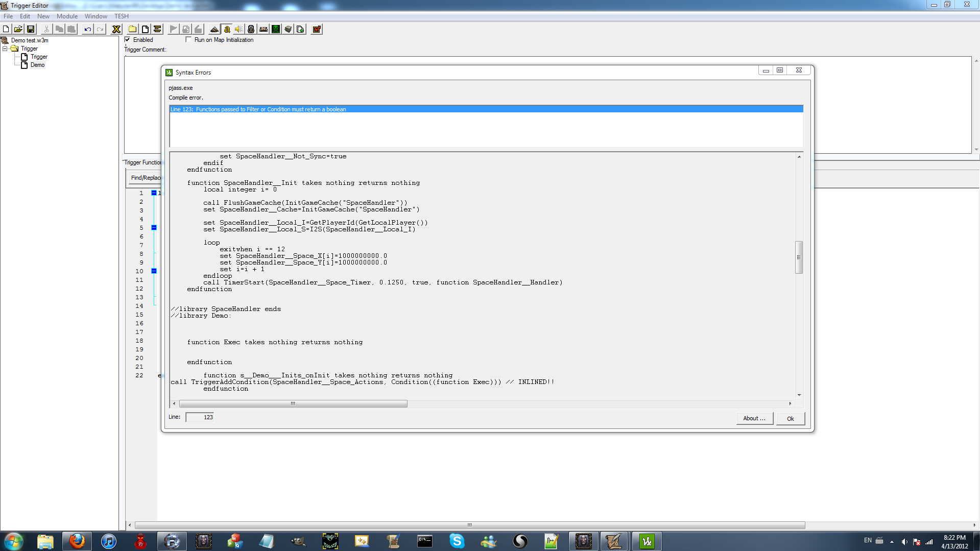Viewport: 980px width, 551px height.
Task: Open the Object Editor icon
Action: pyautogui.click(x=251, y=29)
